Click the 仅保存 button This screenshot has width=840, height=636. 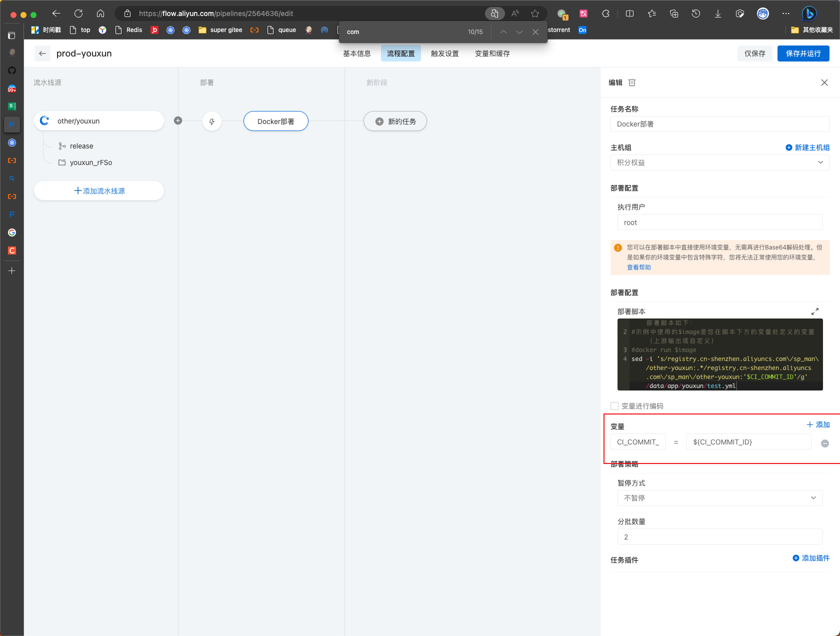point(755,53)
